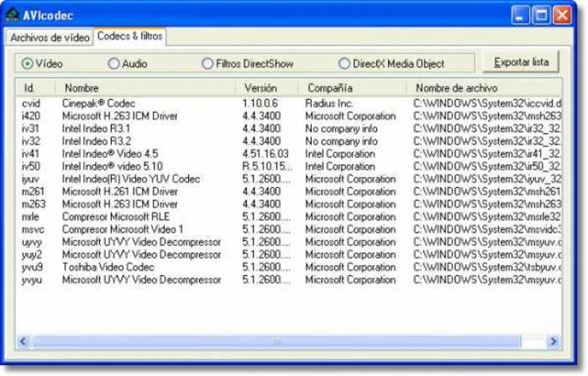The height and width of the screenshot is (376, 588).
Task: Select the cvid Cinepak Codec row
Action: click(289, 104)
